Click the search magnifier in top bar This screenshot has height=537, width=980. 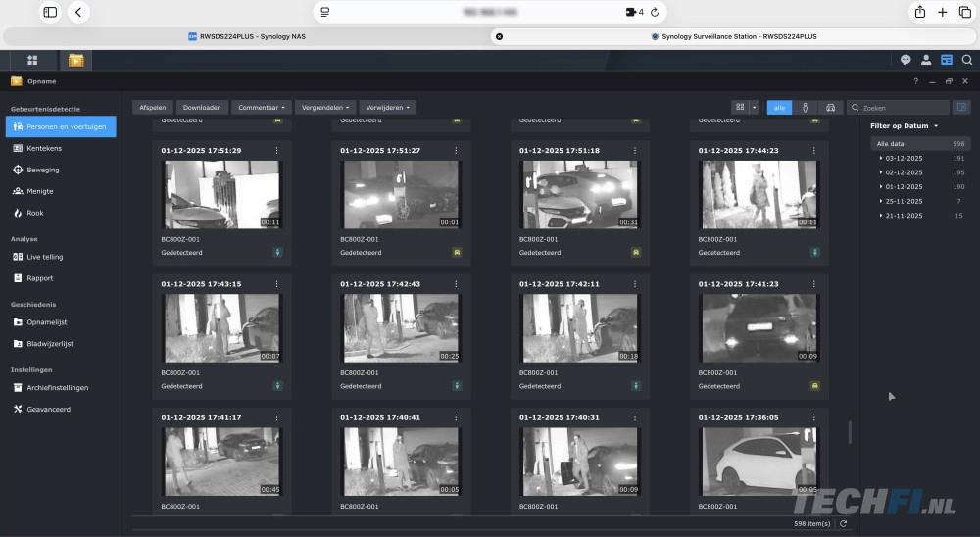coord(967,60)
